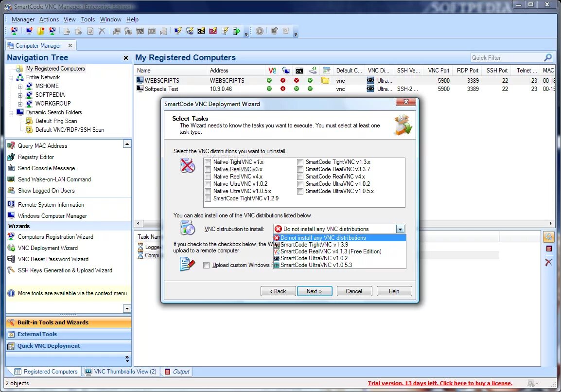
Task: Click the Back button in wizard
Action: click(x=278, y=291)
